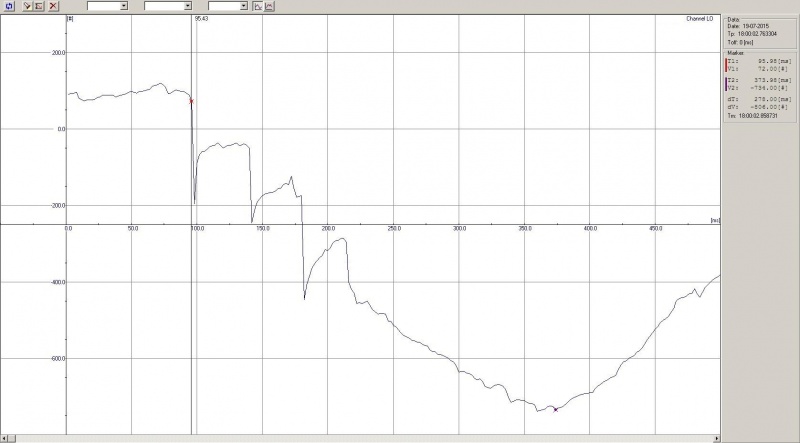Open the third toolbar dropdown list
The width and height of the screenshot is (800, 443).
coord(244,6)
